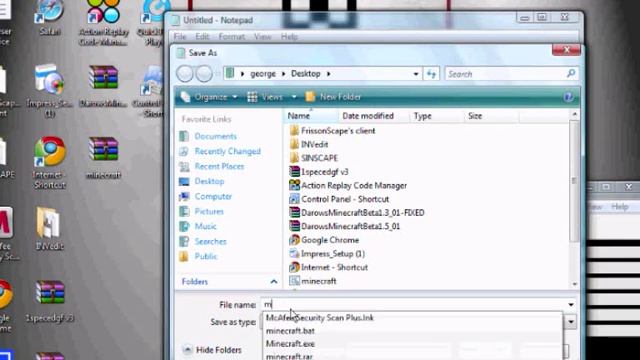640x360 pixels.
Task: Click the Documents favorite link icon
Action: [184, 136]
